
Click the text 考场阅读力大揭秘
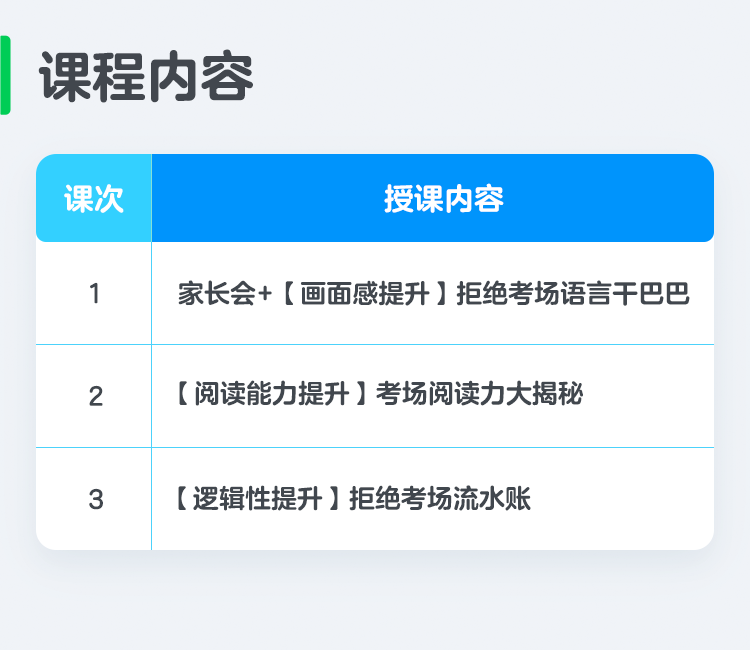click(479, 394)
